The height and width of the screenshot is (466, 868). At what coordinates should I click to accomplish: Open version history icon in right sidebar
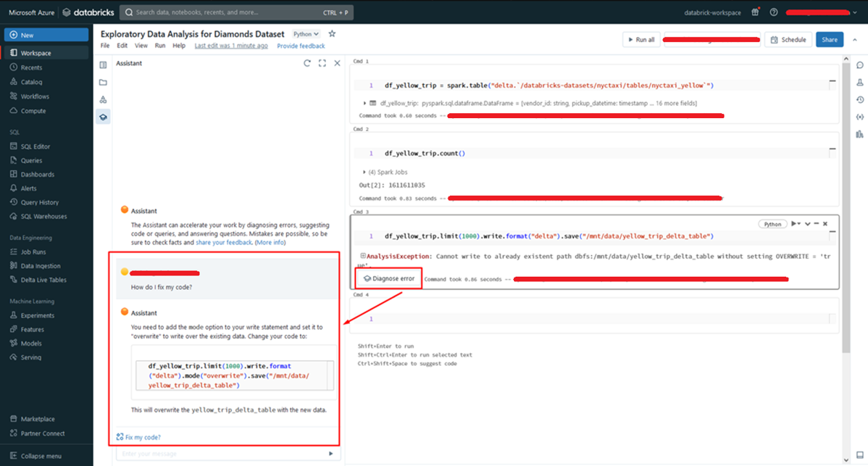pyautogui.click(x=859, y=99)
